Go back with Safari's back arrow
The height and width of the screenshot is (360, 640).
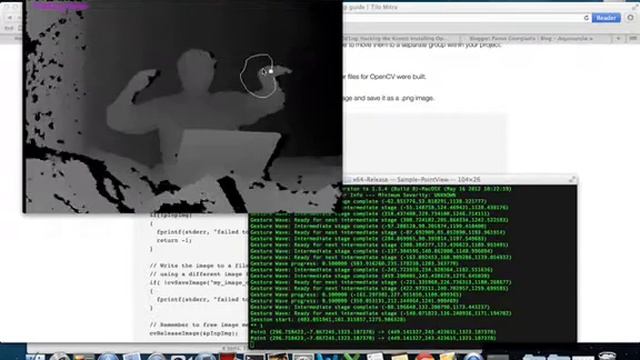point(9,18)
